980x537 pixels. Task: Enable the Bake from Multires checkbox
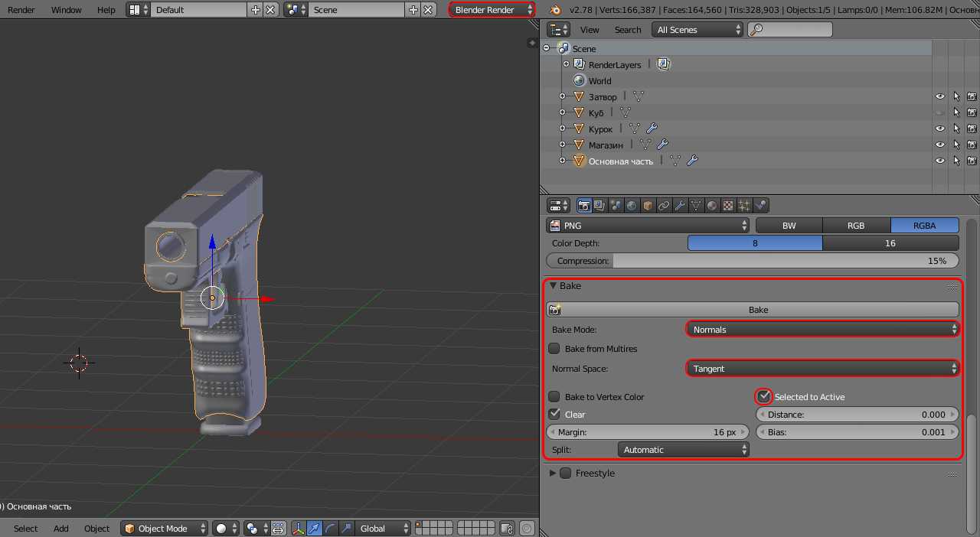554,349
